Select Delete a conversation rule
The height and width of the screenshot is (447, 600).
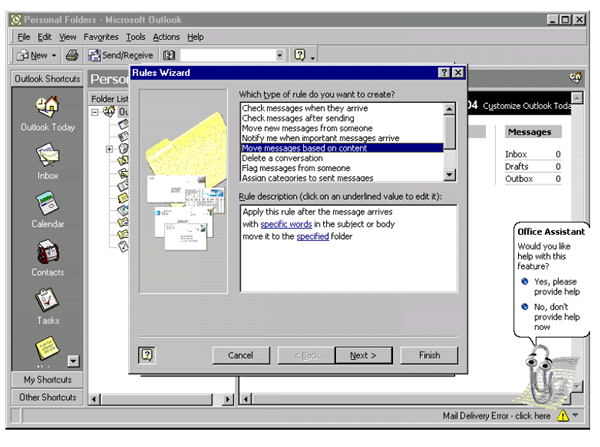[x=342, y=158]
